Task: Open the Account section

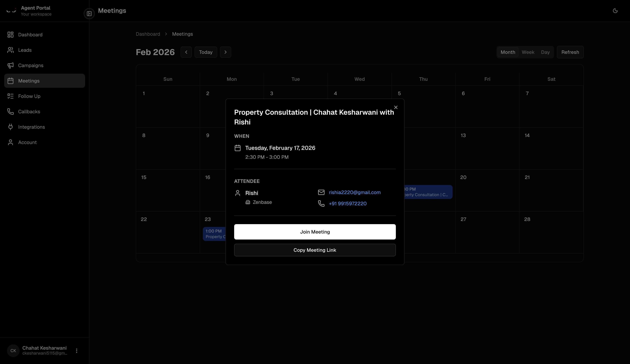Action: click(x=27, y=142)
